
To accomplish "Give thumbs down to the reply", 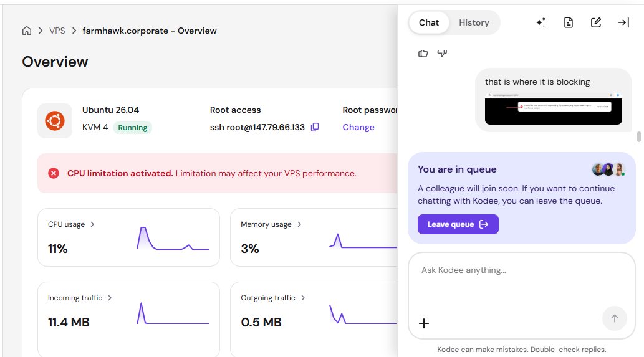I will tap(442, 54).
